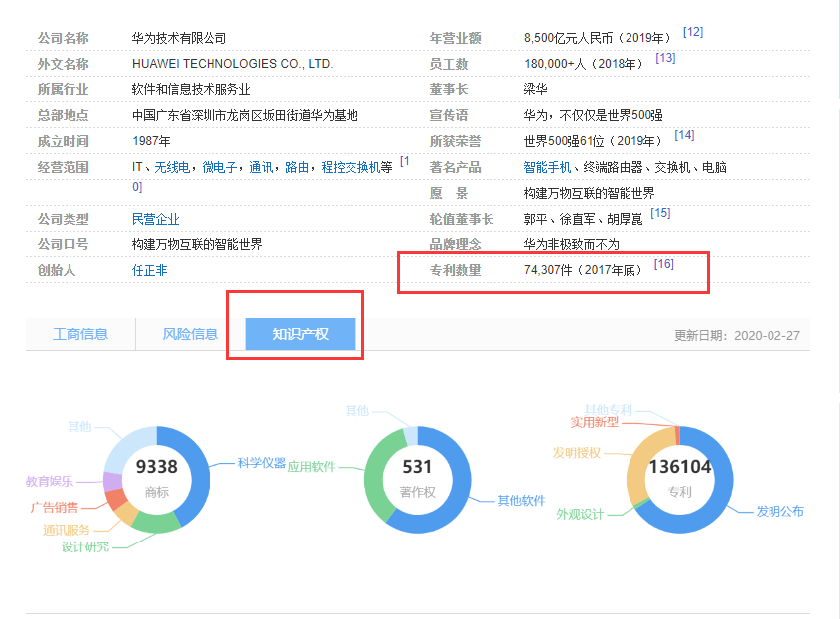This screenshot has width=840, height=619.
Task: 点击年营业额后的参考文献[12]
Action: (692, 30)
